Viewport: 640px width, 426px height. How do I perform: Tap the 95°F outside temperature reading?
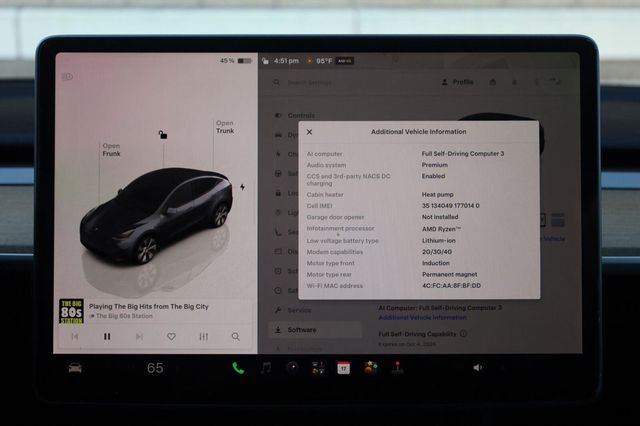324,61
